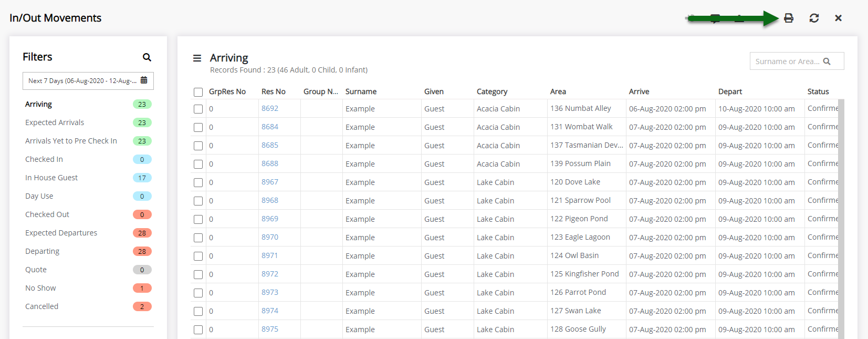Open reservation 8967 link
This screenshot has width=868, height=339.
tap(270, 182)
